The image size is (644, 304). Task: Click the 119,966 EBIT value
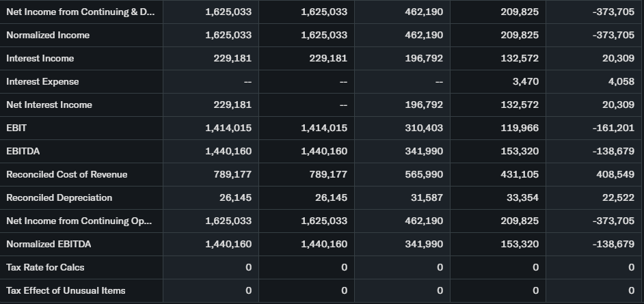click(x=520, y=128)
